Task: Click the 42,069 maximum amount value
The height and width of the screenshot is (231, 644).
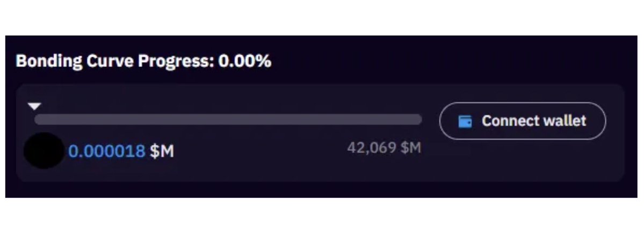Action: pos(372,148)
